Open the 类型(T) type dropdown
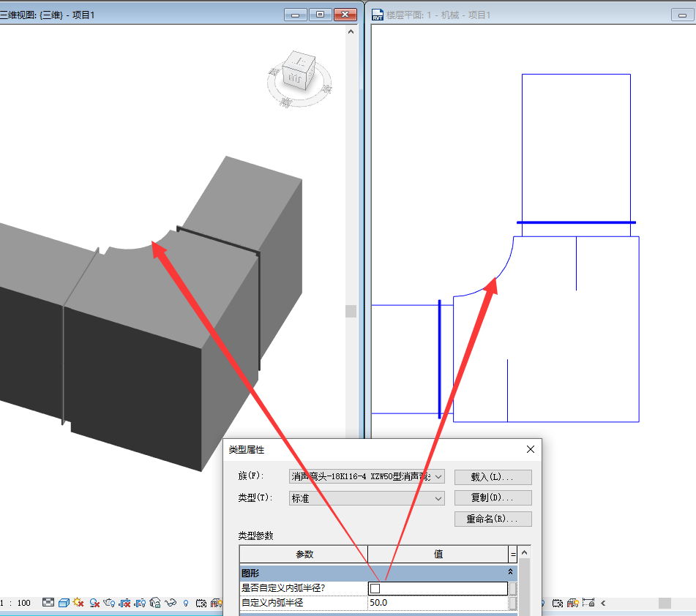 pos(438,497)
